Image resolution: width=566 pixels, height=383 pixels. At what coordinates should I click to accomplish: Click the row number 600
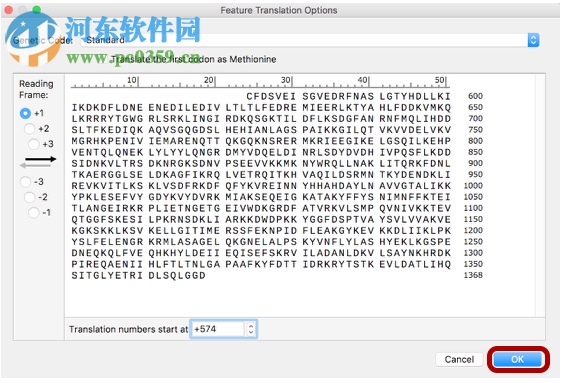coord(475,96)
